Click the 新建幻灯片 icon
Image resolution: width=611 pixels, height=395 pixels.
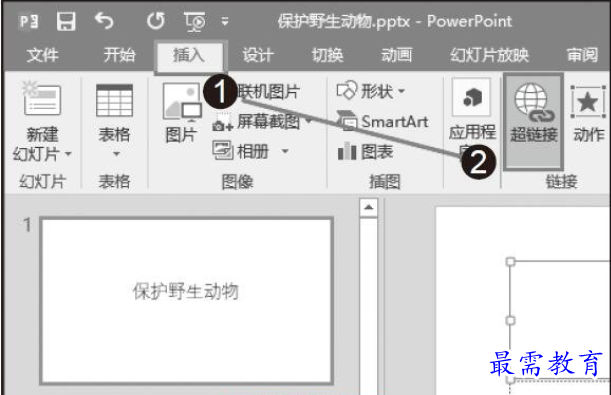(x=42, y=99)
